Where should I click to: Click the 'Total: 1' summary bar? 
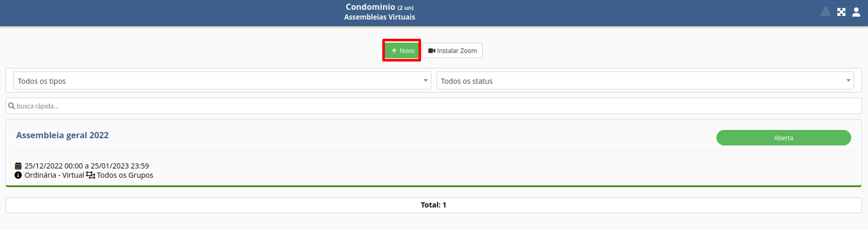pos(433,205)
